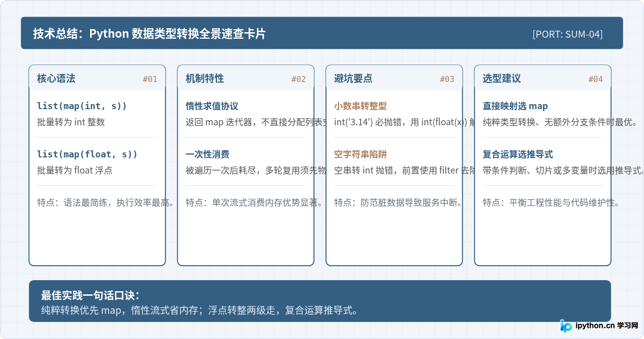Select the '机制特性' card heading
This screenshot has height=339, width=644.
(x=205, y=78)
